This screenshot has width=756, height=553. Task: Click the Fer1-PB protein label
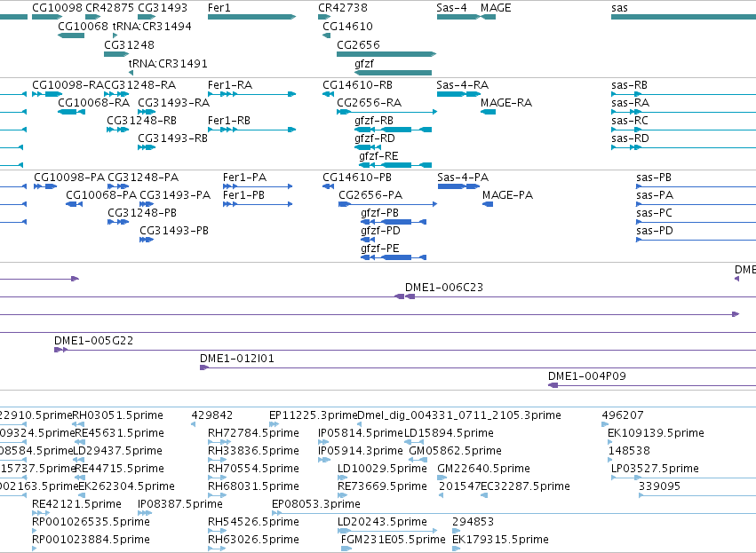coord(243,195)
